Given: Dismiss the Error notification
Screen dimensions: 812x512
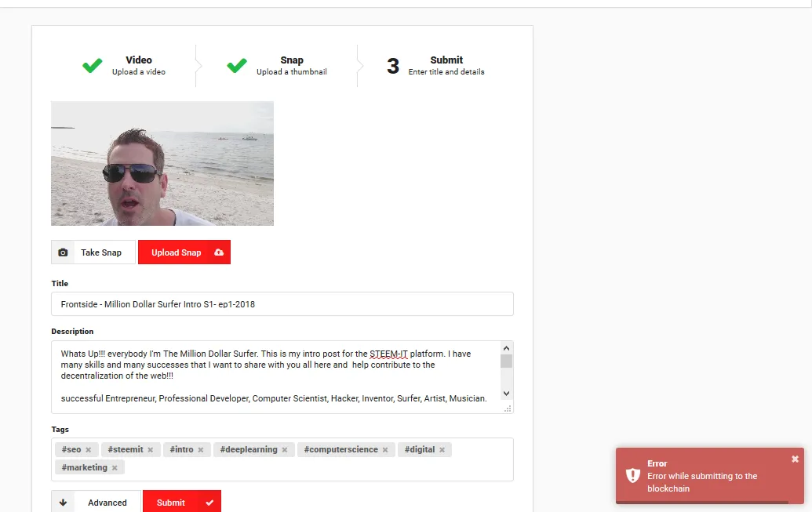Looking at the screenshot, I should pyautogui.click(x=795, y=459).
